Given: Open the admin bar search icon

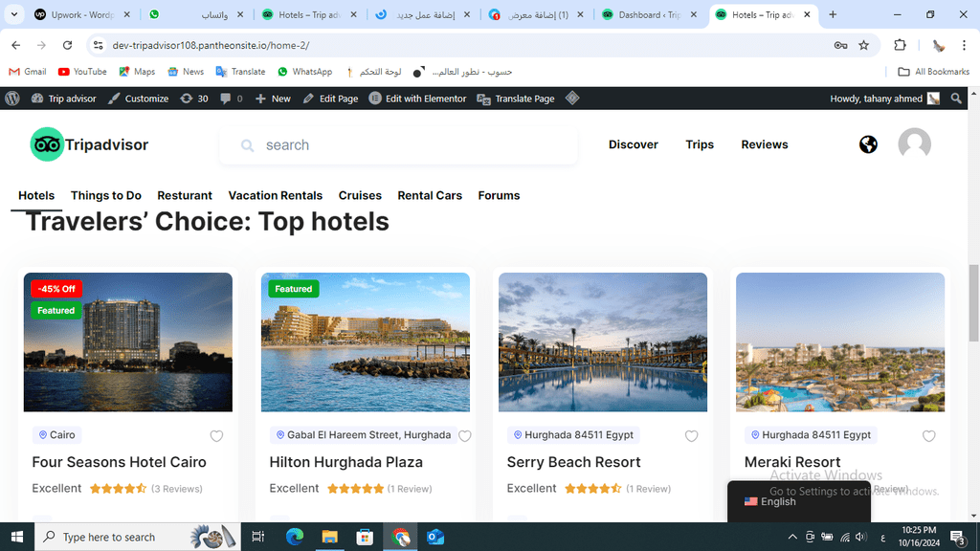Looking at the screenshot, I should pos(956,99).
